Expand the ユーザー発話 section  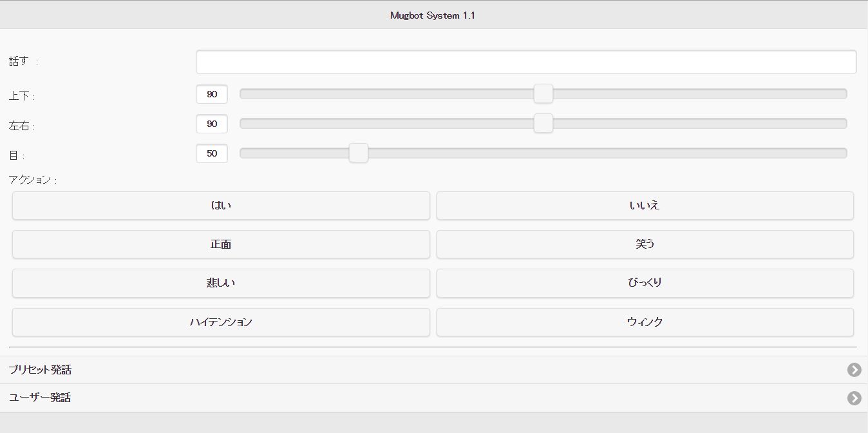tap(434, 398)
